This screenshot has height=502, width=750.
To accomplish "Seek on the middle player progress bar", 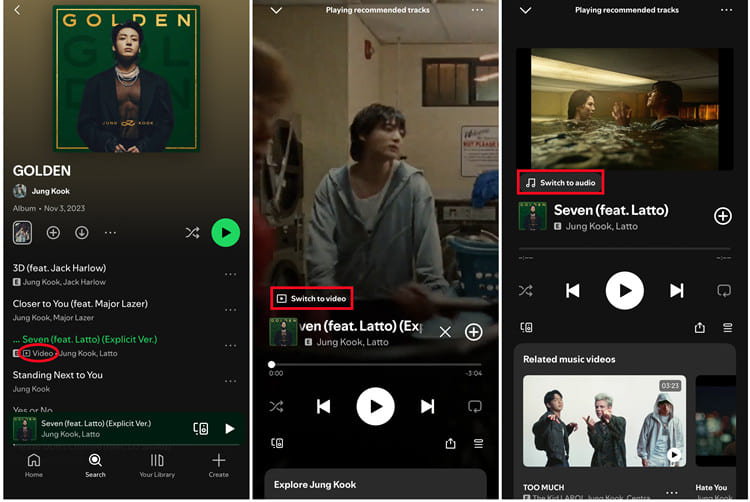I will (x=376, y=364).
